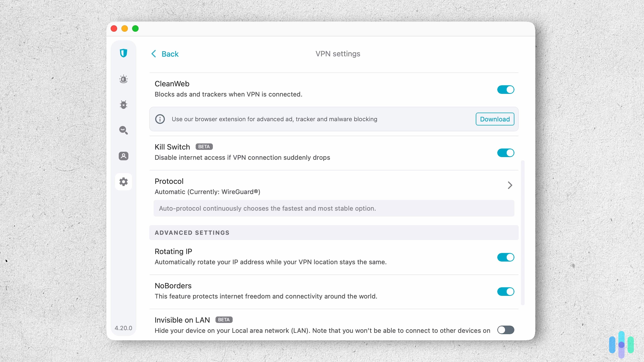Click the Back link

click(x=170, y=54)
